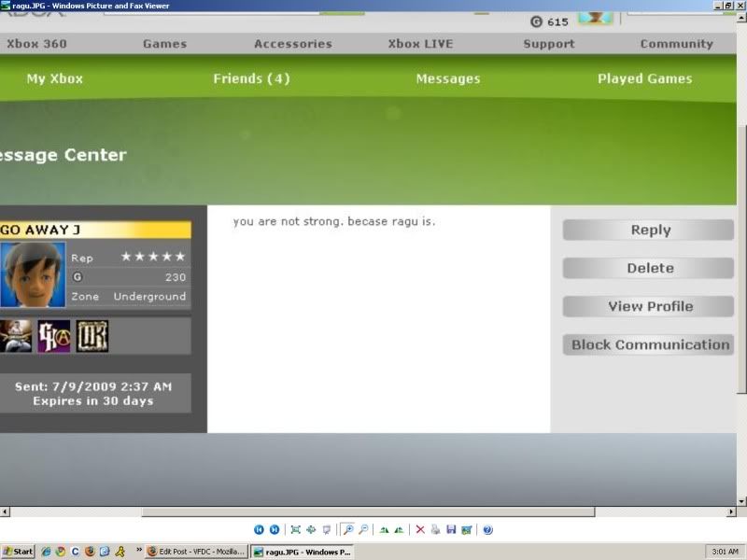Click the Best Fit toolbar icon

(295, 529)
